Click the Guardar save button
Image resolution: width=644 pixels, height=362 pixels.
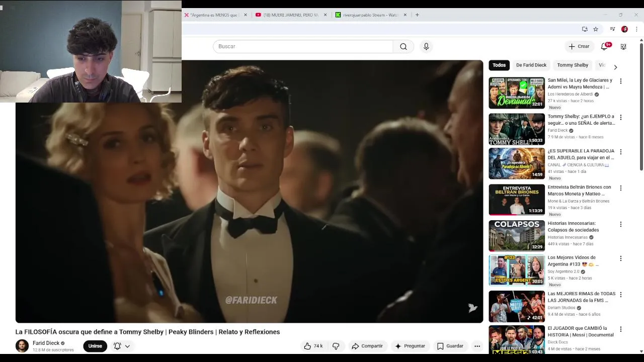(450, 346)
